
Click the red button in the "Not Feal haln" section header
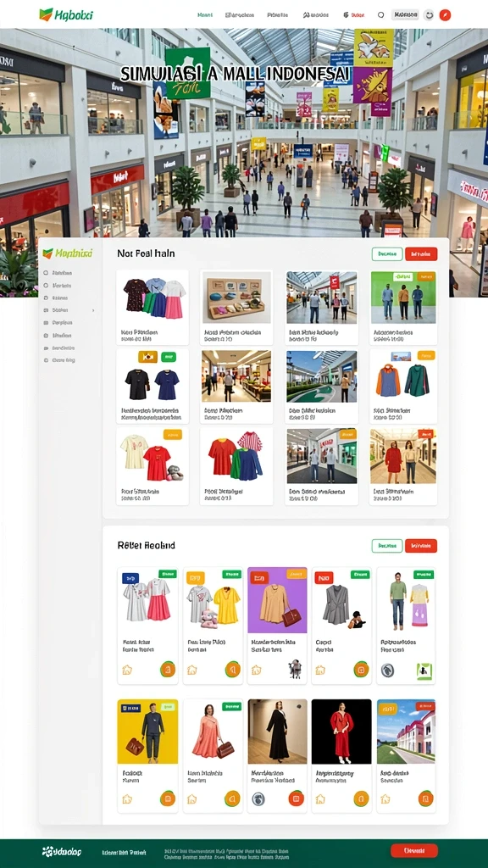point(421,254)
